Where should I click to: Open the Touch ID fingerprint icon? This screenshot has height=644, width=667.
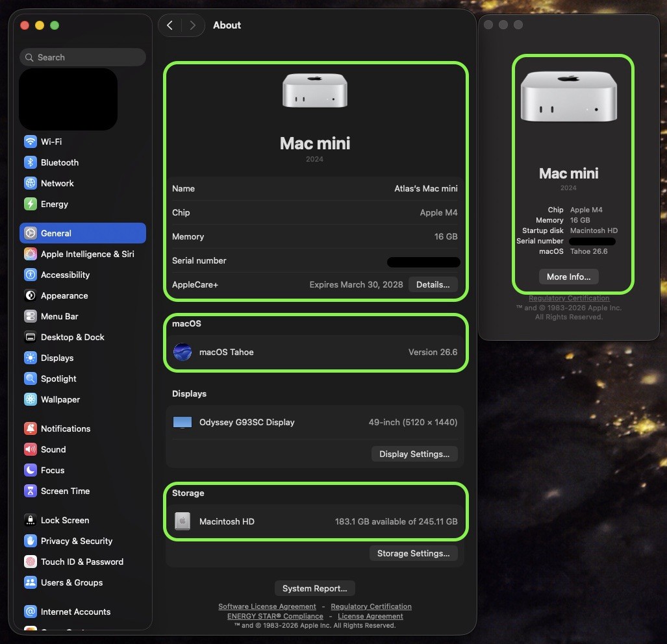coord(31,562)
